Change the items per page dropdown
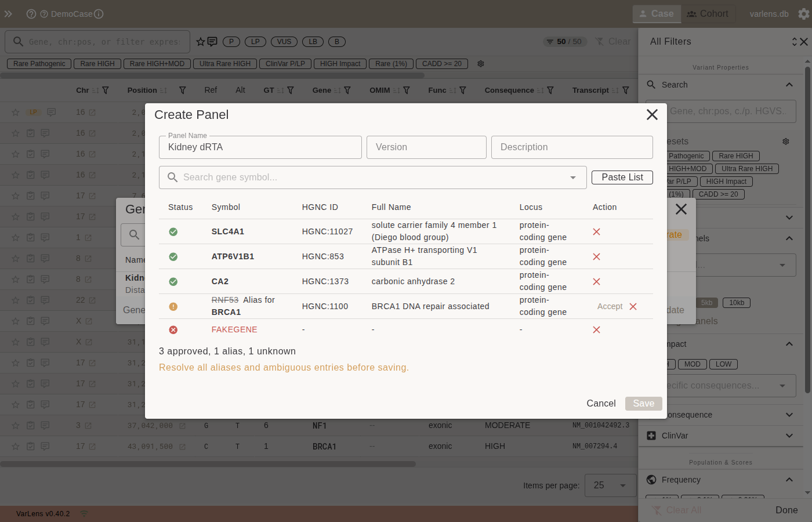 click(x=610, y=485)
